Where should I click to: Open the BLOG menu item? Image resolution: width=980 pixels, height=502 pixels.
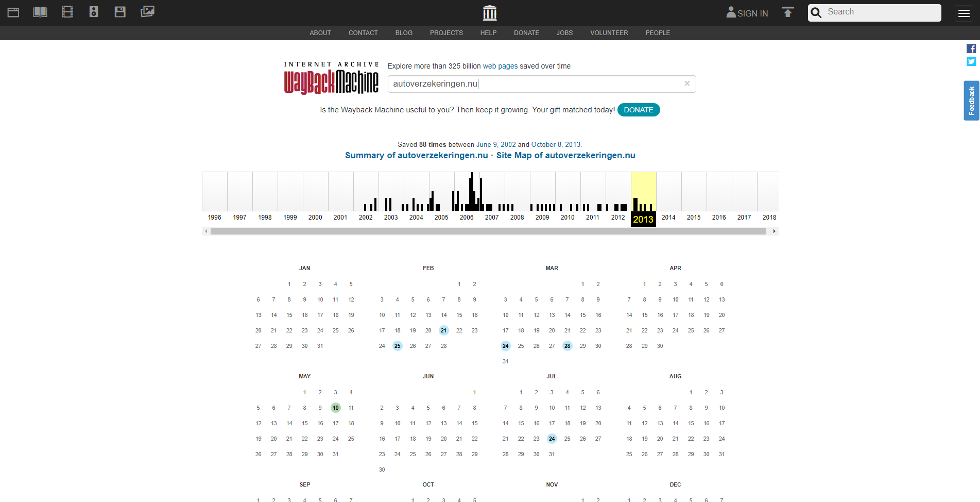404,33
